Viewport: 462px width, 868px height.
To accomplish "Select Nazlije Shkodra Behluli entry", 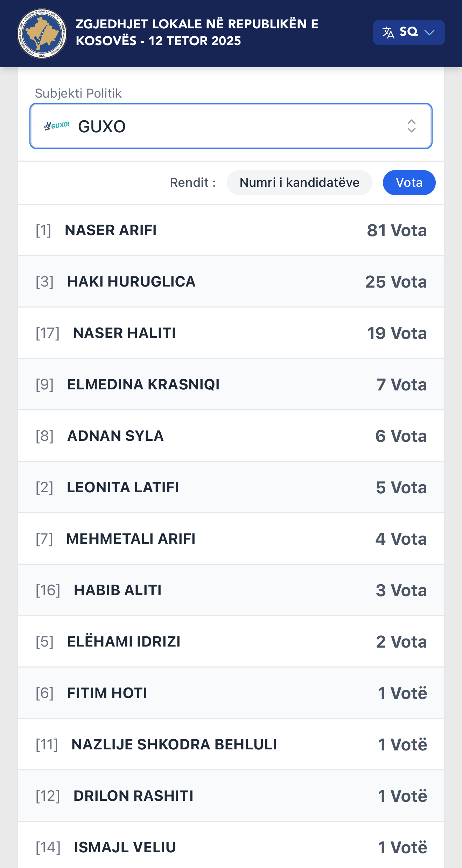I will coord(231,744).
